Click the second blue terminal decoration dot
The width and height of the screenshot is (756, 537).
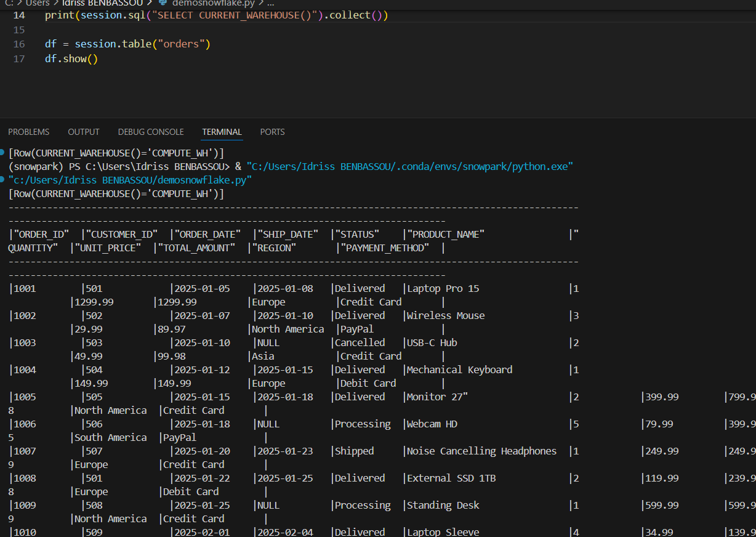3,180
